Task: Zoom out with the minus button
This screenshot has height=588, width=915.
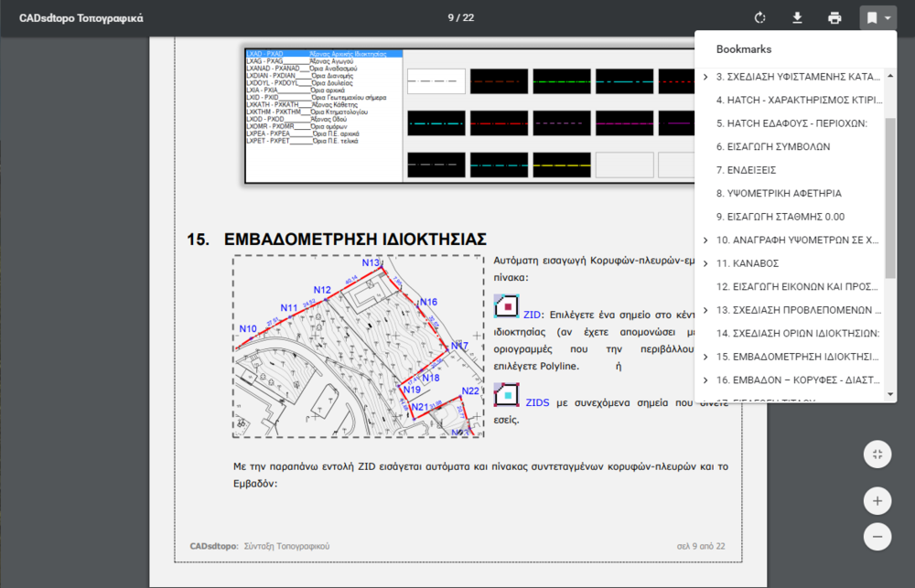Action: [x=877, y=536]
